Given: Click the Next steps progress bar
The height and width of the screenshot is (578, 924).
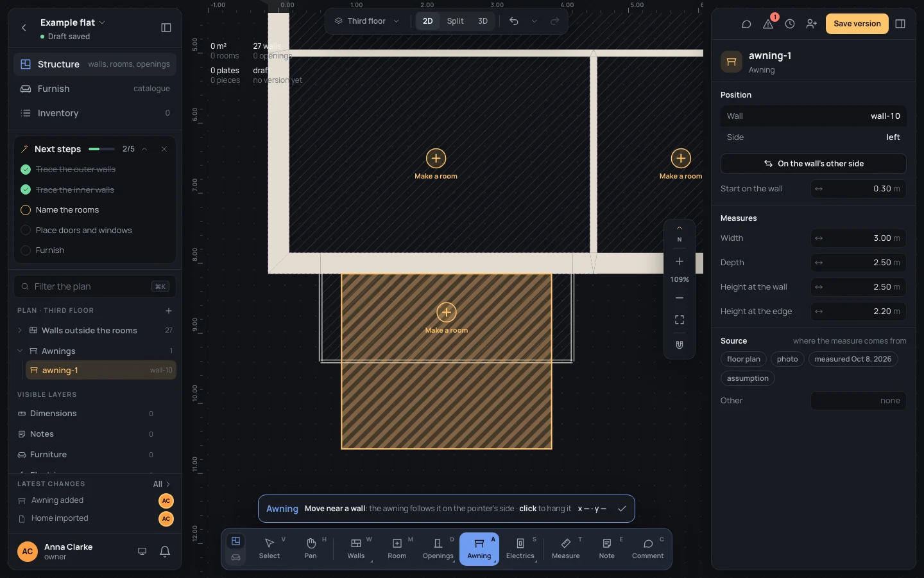Looking at the screenshot, I should tap(101, 149).
